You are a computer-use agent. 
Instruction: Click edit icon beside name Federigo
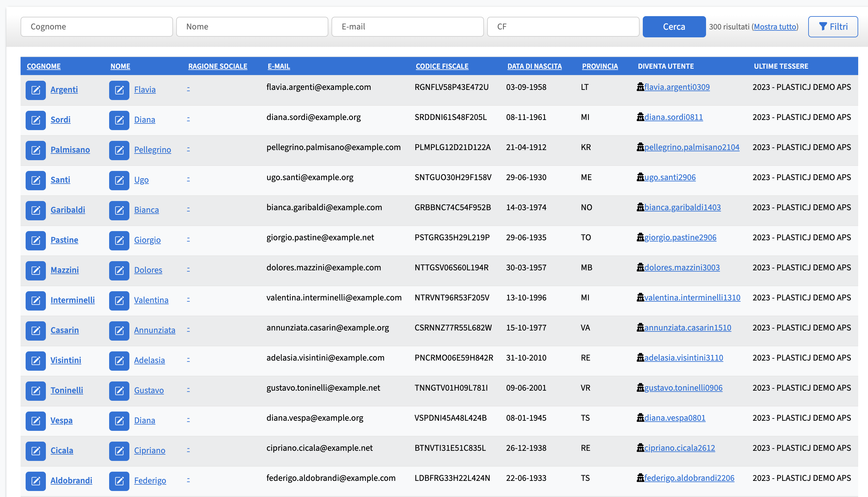119,481
